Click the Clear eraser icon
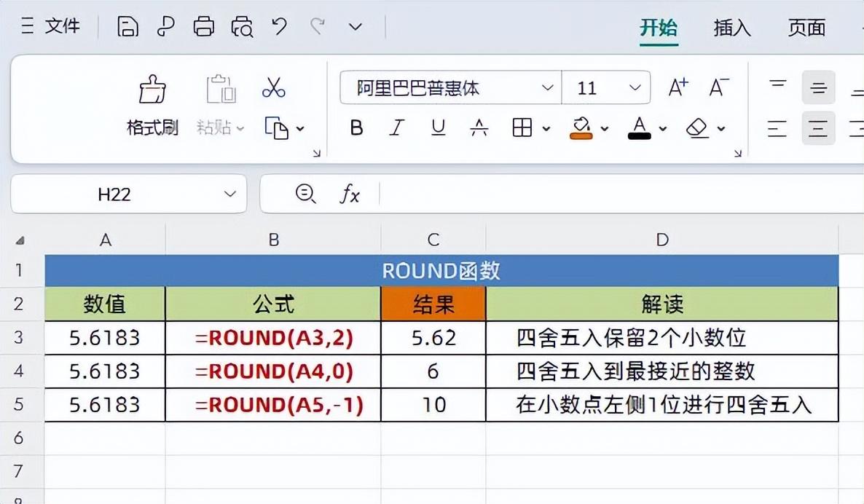This screenshot has height=504, width=864. click(x=697, y=128)
